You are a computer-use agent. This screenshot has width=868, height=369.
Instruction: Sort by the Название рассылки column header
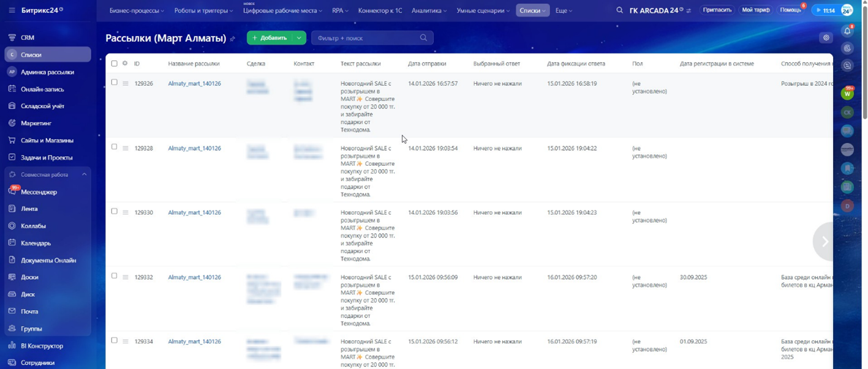194,64
